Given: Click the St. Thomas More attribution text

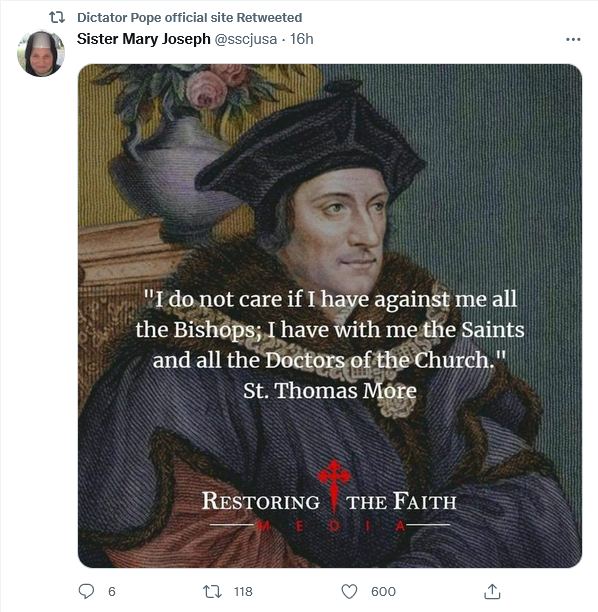Looking at the screenshot, I should coord(330,391).
